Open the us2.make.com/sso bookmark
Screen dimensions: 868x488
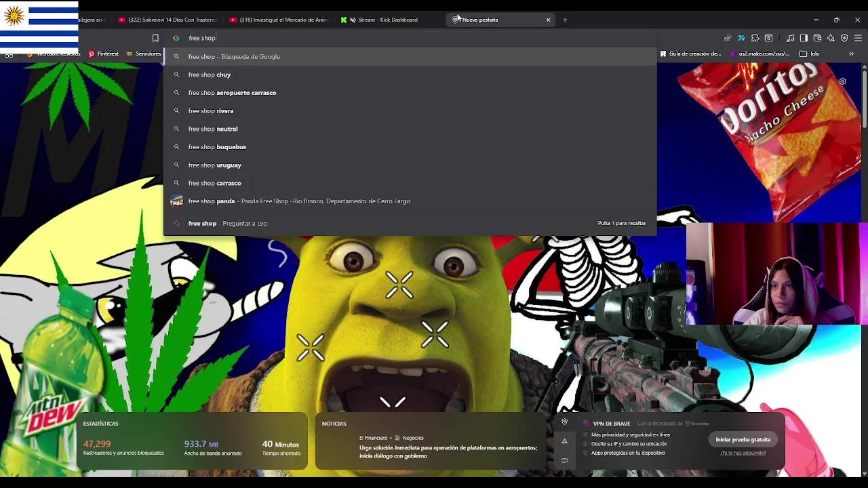[x=759, y=54]
